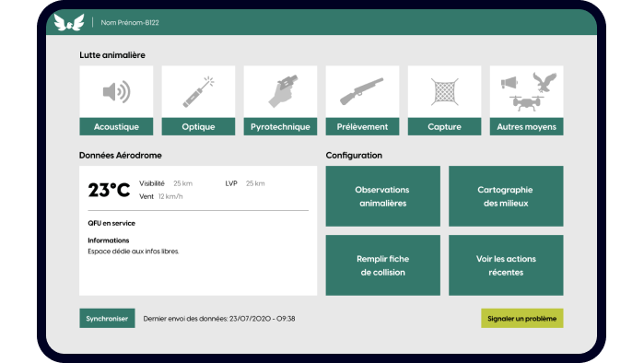Click the Synchroniser button

click(x=107, y=318)
